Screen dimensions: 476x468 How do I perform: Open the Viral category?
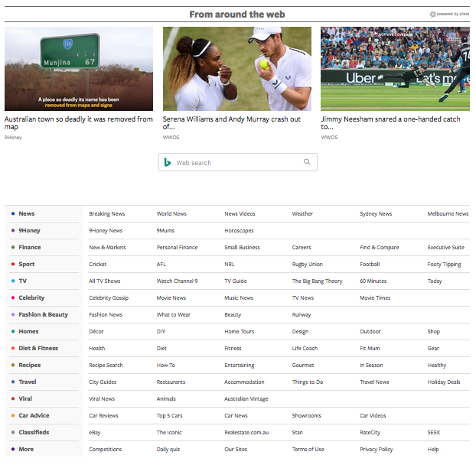[x=25, y=399]
